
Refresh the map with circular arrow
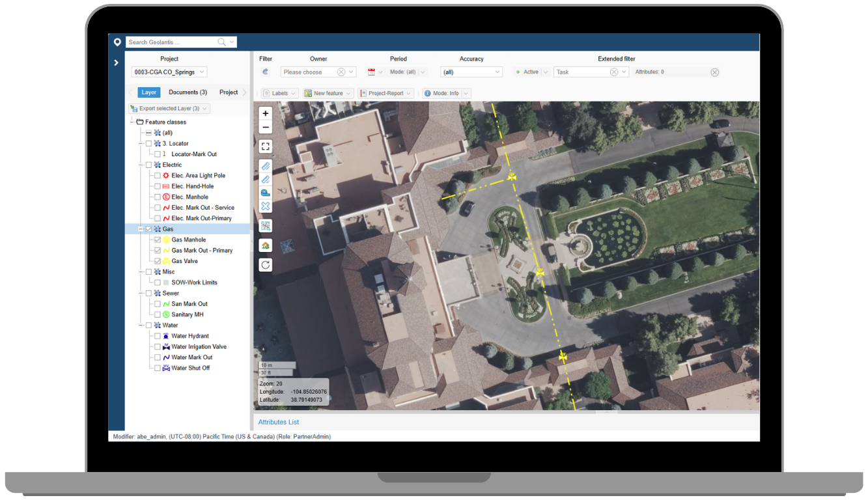tap(265, 265)
